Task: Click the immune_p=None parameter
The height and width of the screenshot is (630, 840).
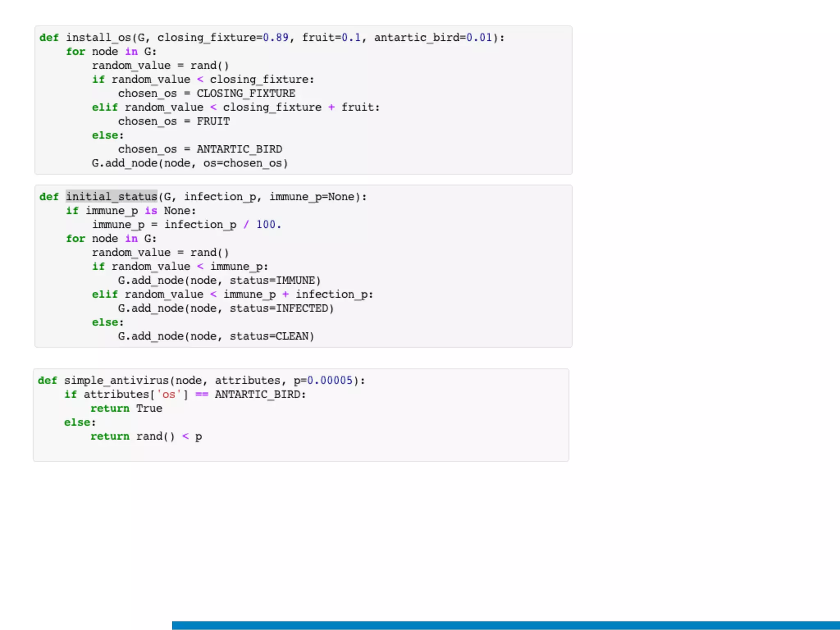Action: click(x=312, y=197)
